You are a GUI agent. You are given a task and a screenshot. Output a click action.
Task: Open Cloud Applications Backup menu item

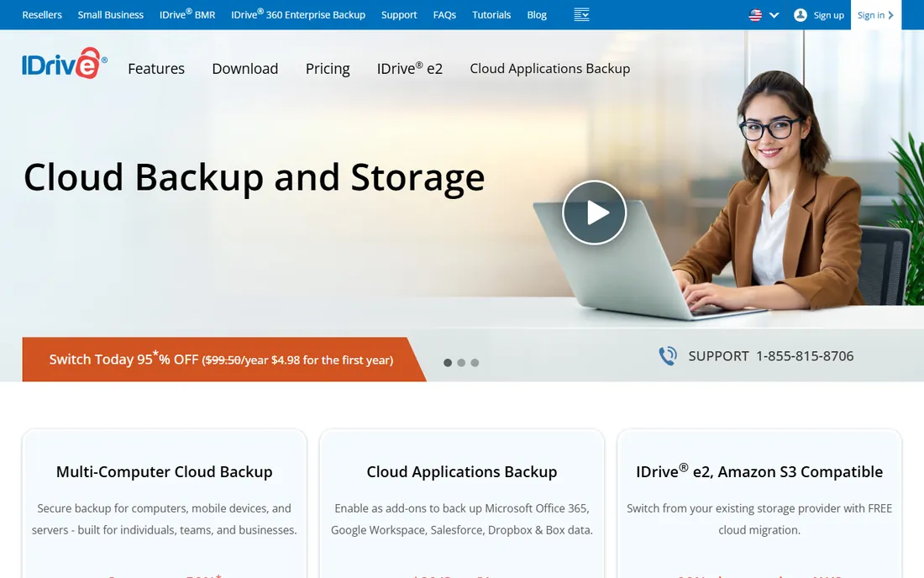pos(550,68)
